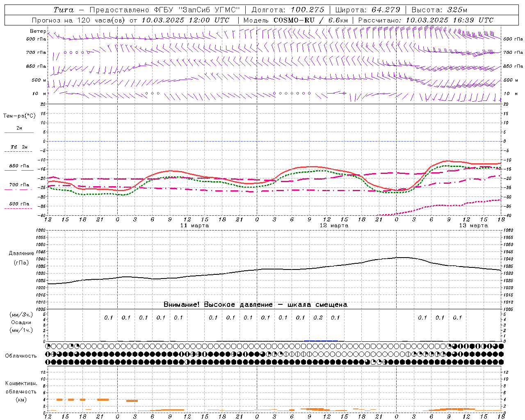Image resolution: width=525 pixels, height=420 pixels.
Task: Click the station name 'Tura' in header
Action: (x=64, y=10)
